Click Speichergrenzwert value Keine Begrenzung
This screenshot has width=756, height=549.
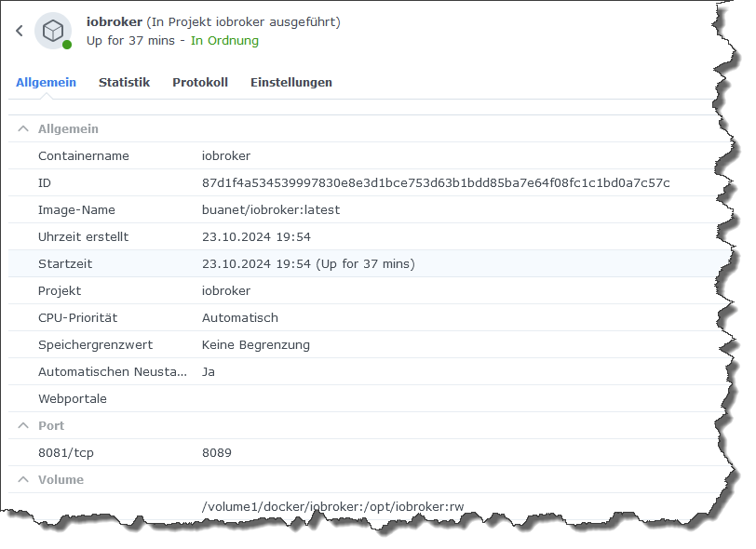coord(256,345)
